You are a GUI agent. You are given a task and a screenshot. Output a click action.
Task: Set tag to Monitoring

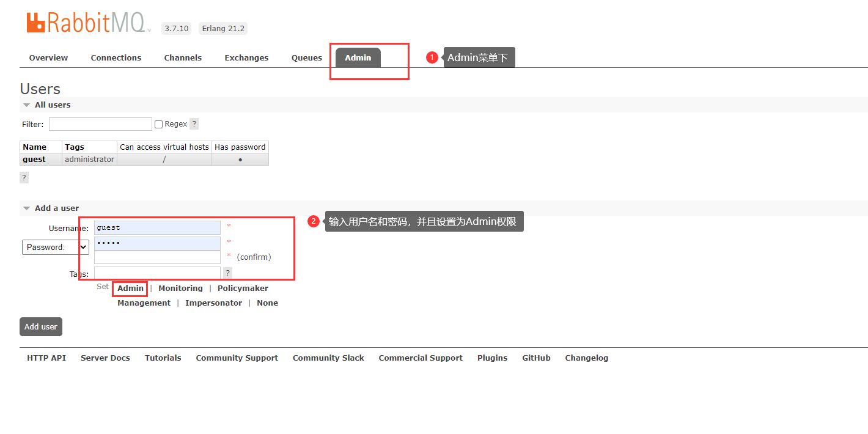tap(180, 289)
